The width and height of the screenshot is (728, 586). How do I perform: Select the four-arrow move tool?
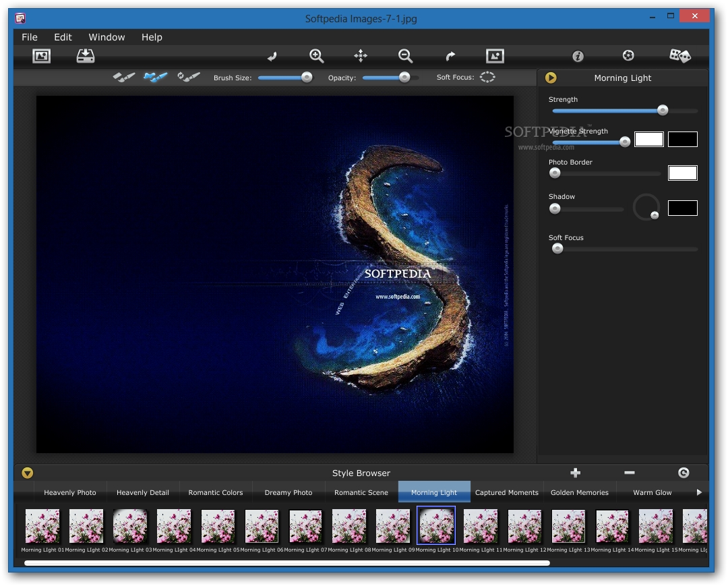(x=360, y=56)
